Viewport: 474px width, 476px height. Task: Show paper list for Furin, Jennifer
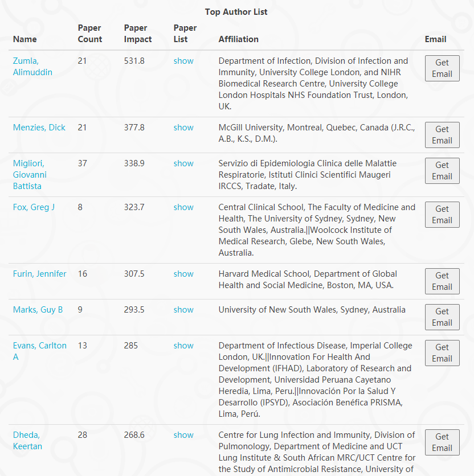[183, 274]
